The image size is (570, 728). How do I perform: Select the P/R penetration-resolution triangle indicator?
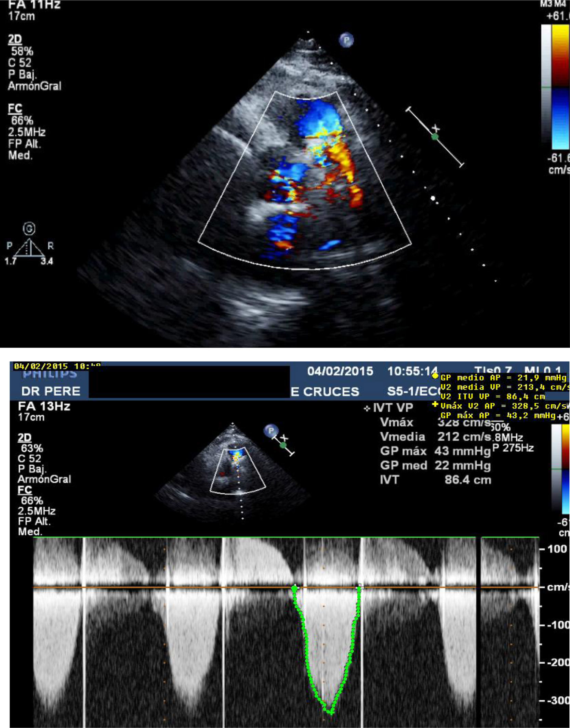(x=30, y=248)
